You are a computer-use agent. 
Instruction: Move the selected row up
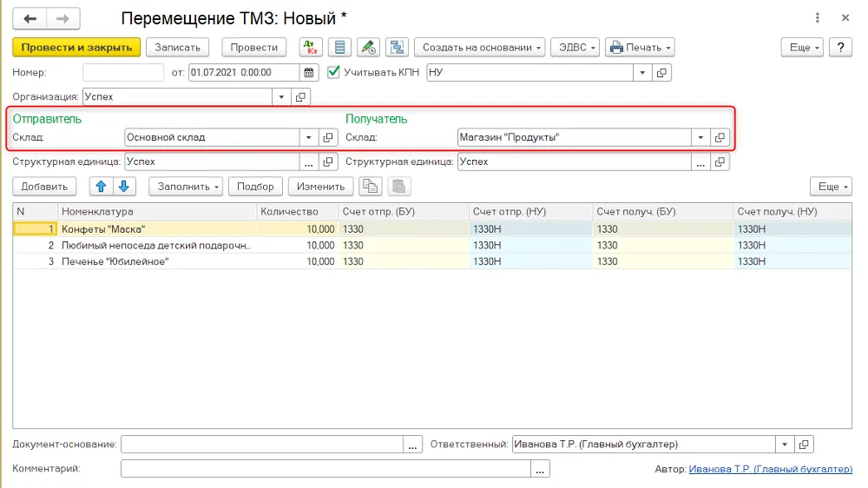click(x=101, y=187)
